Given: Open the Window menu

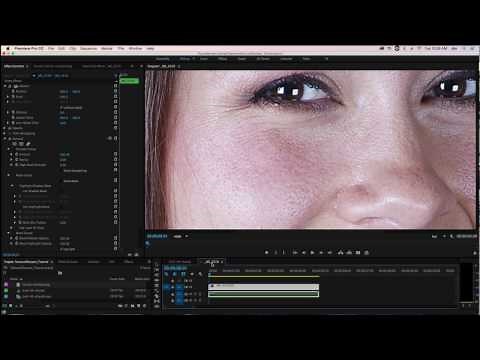Looking at the screenshot, I should click(135, 49).
